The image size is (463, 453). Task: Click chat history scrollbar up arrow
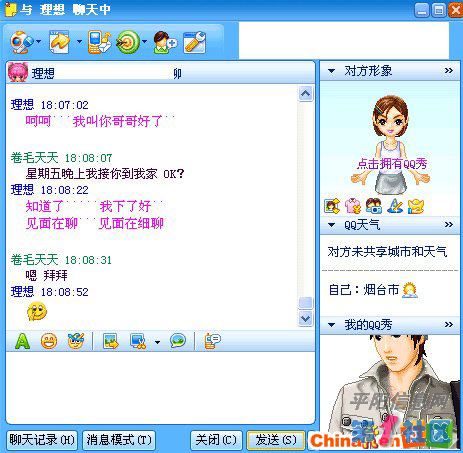305,94
